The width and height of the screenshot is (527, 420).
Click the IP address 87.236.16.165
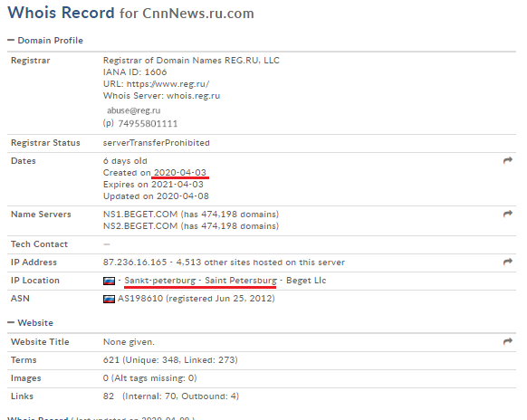coord(135,262)
